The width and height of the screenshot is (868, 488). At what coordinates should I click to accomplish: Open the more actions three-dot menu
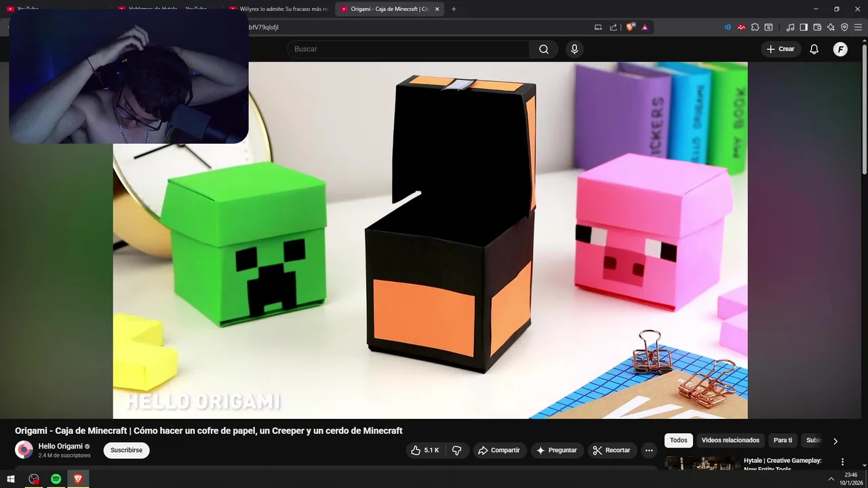click(649, 450)
